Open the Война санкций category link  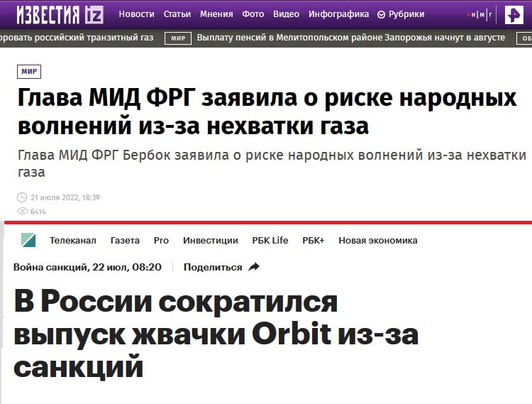pyautogui.click(x=50, y=267)
